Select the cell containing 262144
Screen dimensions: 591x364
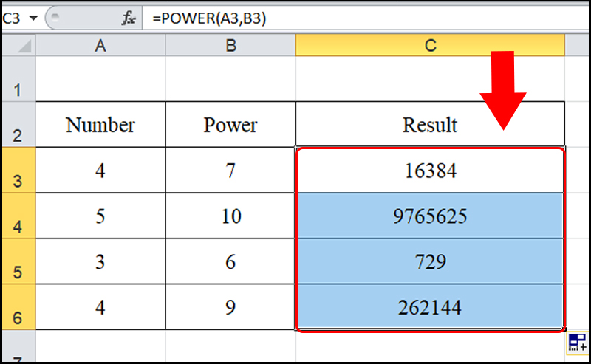[430, 307]
